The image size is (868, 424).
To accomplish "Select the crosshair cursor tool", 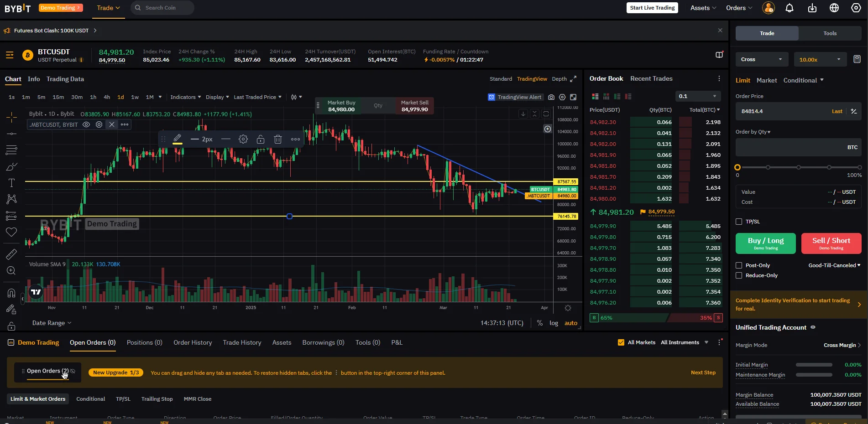I will [11, 117].
